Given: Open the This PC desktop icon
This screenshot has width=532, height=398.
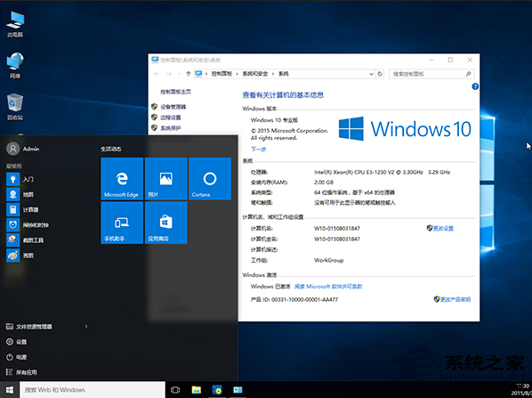Looking at the screenshot, I should [15, 24].
